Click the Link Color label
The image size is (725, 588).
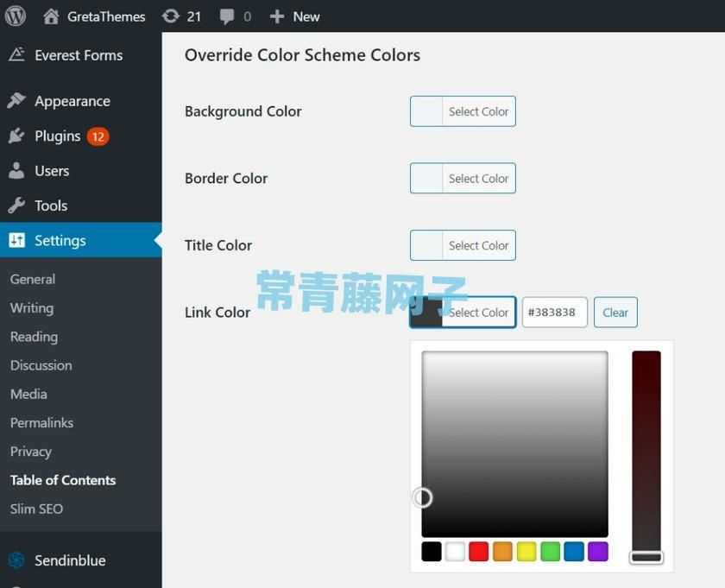click(217, 313)
